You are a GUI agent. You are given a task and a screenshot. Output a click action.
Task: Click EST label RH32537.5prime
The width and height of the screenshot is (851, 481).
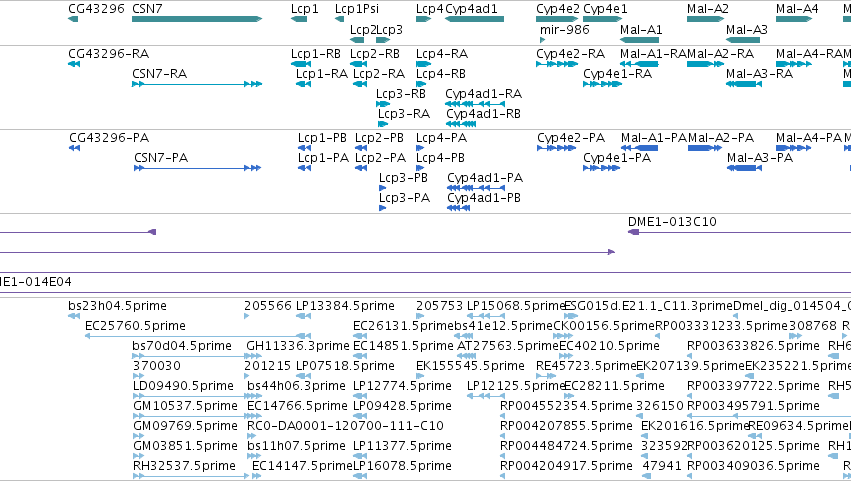click(185, 466)
